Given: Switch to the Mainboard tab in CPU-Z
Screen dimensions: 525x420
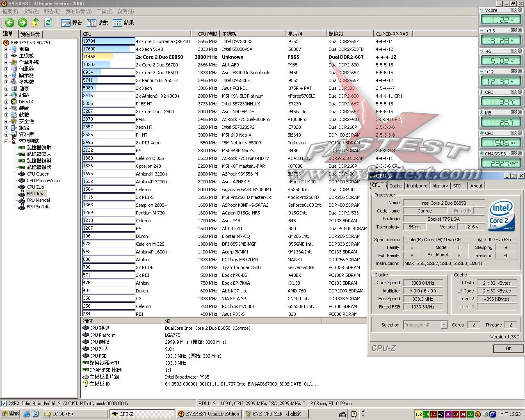Looking at the screenshot, I should 417,186.
